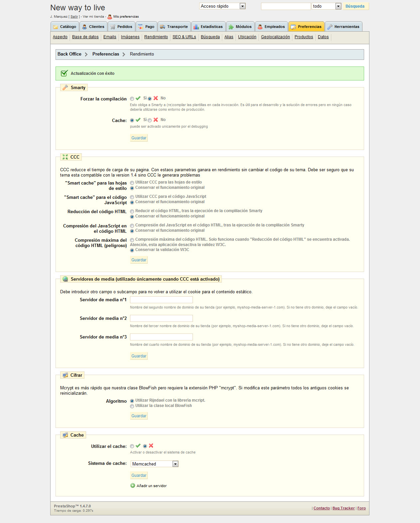Click breadcrumb arrow after Preferencias
Screen dimensions: 420x523
coord(124,54)
